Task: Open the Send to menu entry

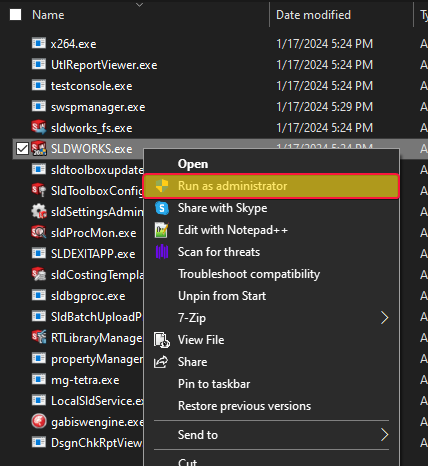Action: tap(271, 435)
